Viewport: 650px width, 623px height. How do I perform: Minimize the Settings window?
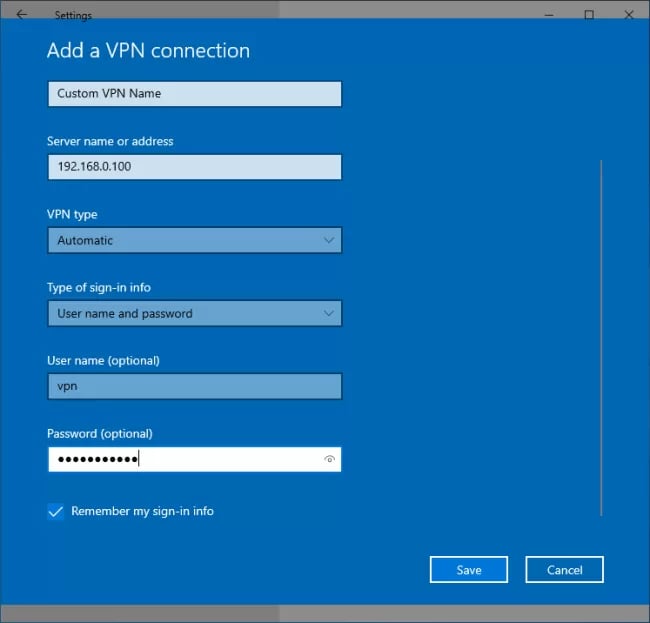[549, 15]
